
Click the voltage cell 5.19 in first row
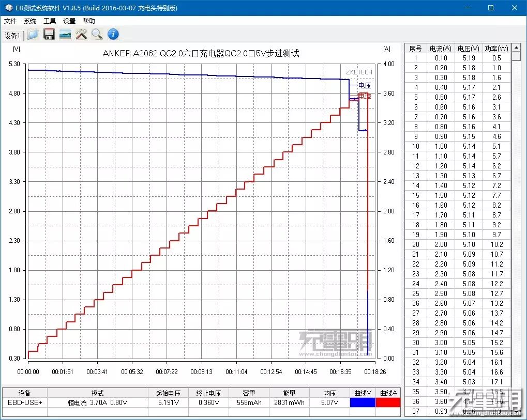click(469, 58)
